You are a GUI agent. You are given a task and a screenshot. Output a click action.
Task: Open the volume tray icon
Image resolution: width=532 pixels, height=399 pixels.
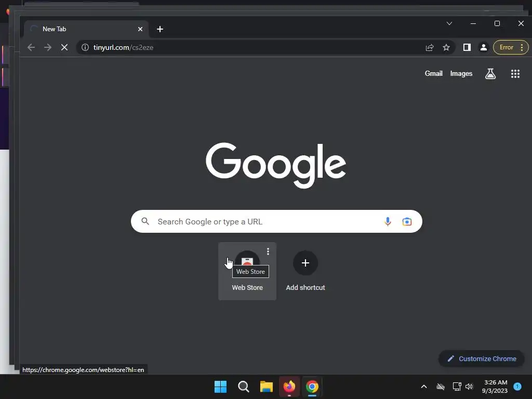pyautogui.click(x=469, y=387)
